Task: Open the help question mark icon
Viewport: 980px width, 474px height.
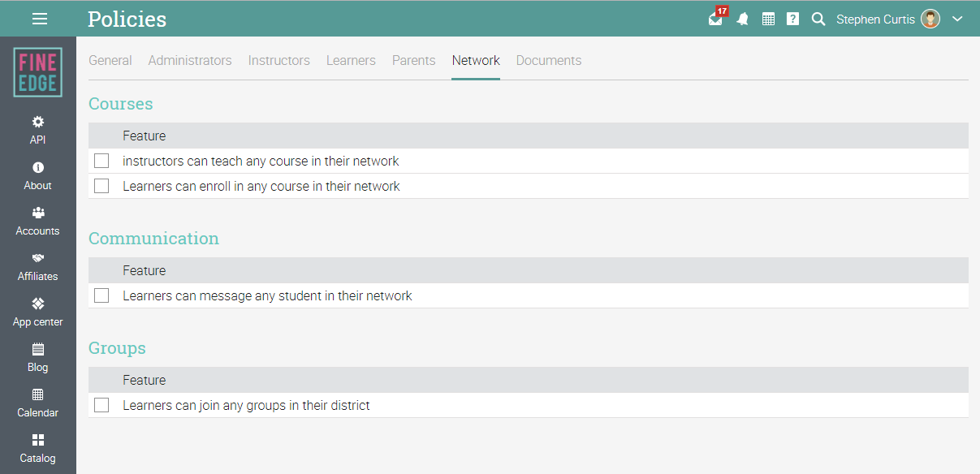Action: (x=793, y=19)
